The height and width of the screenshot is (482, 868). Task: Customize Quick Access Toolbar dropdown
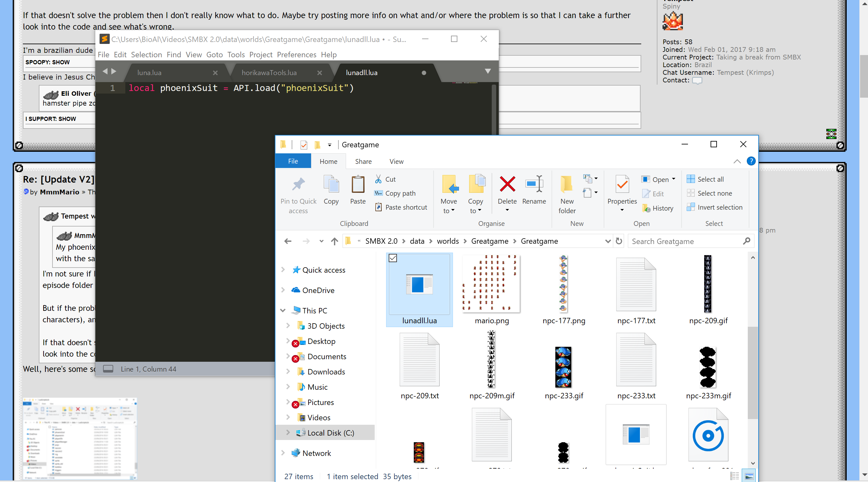[330, 145]
